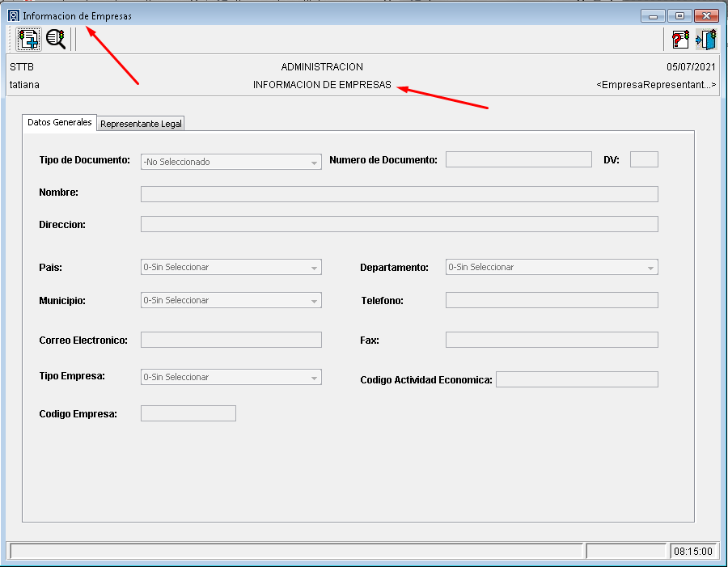This screenshot has width=728, height=567.
Task: Expand the Municipio combo box
Action: (231, 300)
